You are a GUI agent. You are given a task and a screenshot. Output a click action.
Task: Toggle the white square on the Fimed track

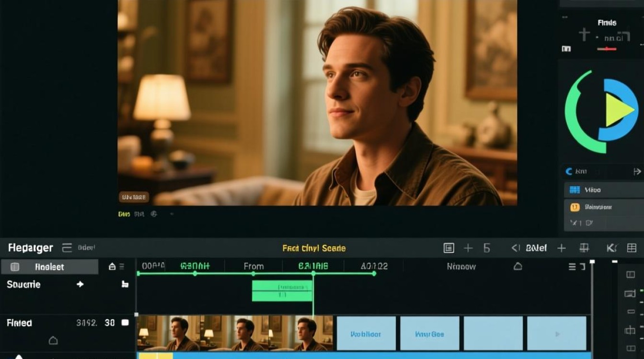(x=125, y=323)
